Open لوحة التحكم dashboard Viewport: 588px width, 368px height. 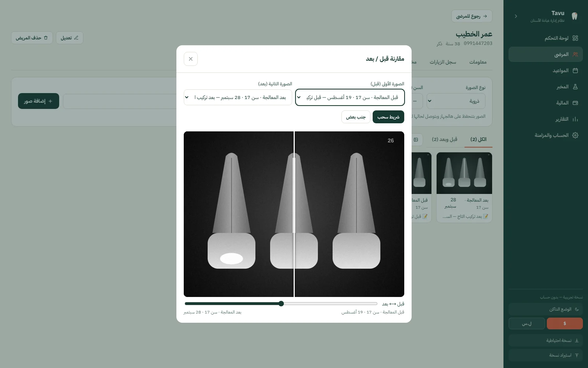(x=546, y=38)
